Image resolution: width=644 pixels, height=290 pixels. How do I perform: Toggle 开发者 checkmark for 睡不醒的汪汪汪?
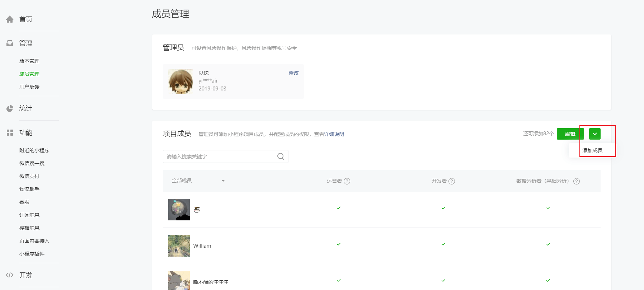(443, 280)
